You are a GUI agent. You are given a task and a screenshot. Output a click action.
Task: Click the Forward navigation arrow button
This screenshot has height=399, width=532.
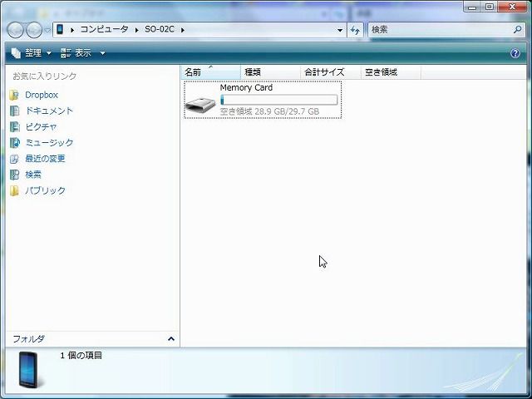(34, 30)
